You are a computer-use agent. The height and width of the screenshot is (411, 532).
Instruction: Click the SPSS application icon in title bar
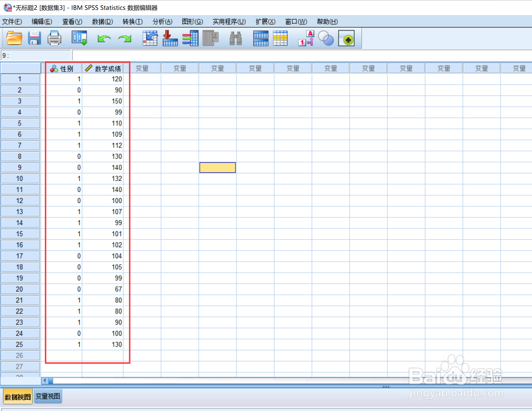(x=8, y=8)
